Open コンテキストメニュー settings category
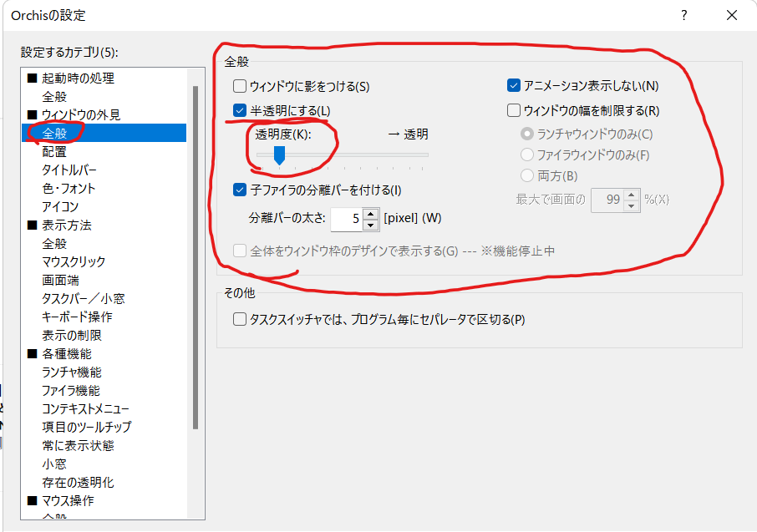The width and height of the screenshot is (757, 532). 86,409
